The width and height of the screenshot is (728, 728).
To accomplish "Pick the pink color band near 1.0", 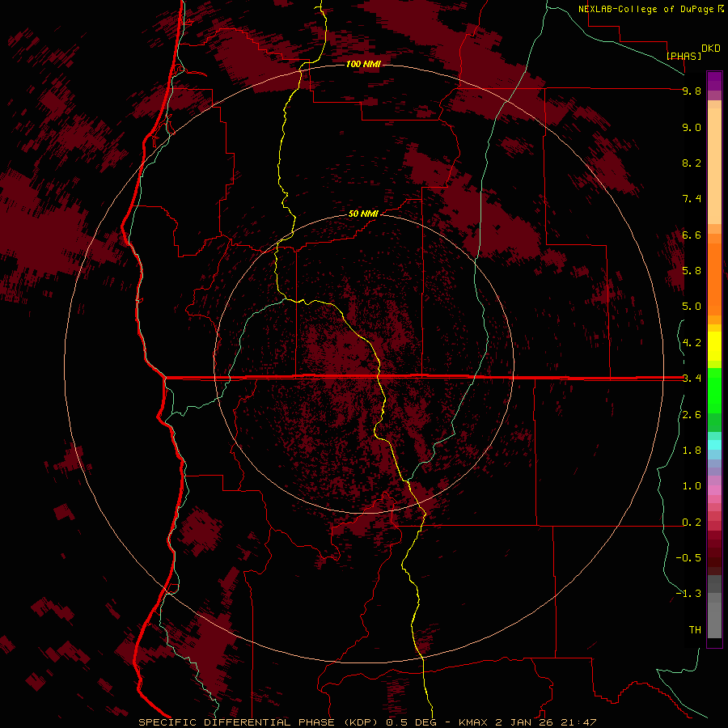I will tap(714, 490).
